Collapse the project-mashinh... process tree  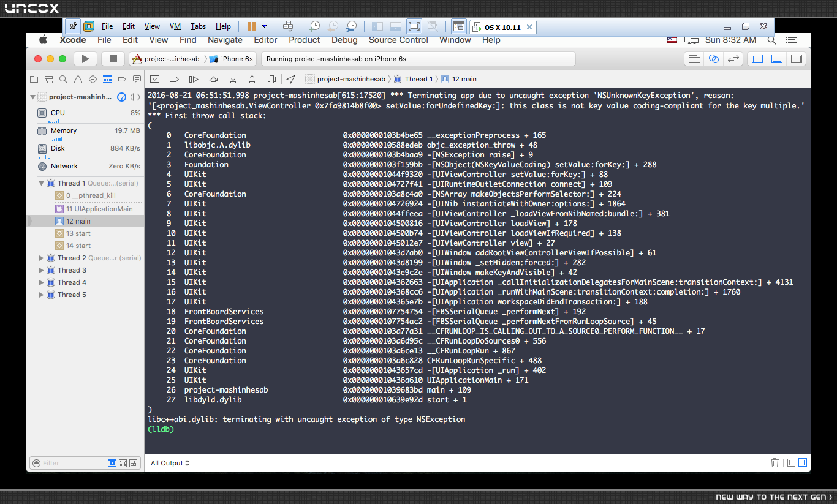[x=32, y=97]
